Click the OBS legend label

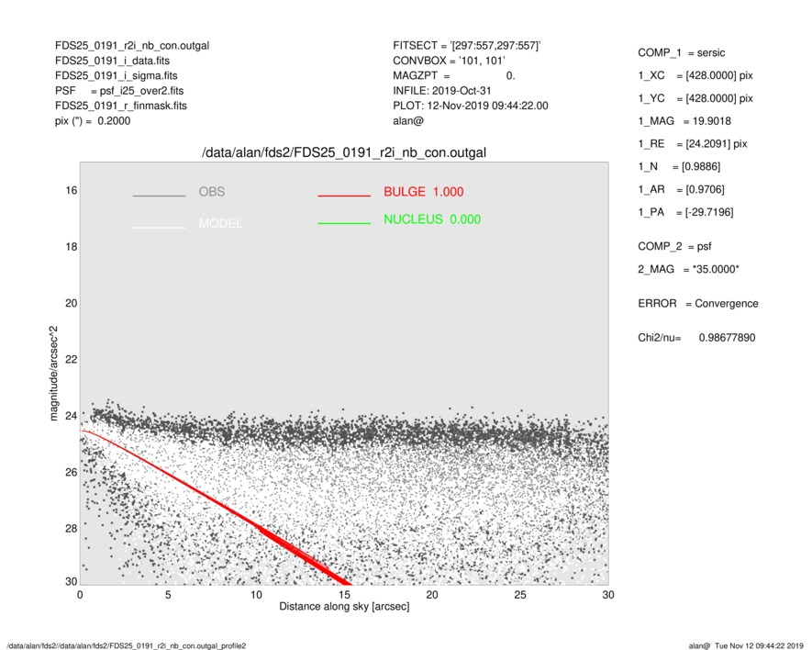[x=212, y=192]
